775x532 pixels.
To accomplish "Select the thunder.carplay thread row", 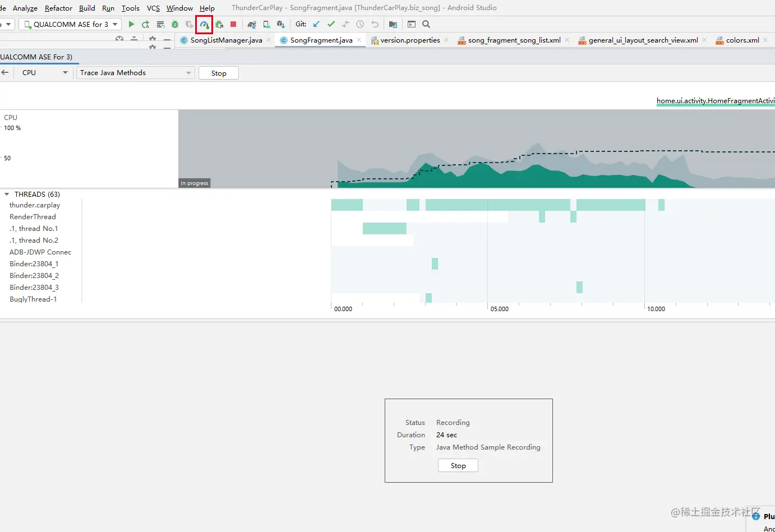I will click(35, 205).
